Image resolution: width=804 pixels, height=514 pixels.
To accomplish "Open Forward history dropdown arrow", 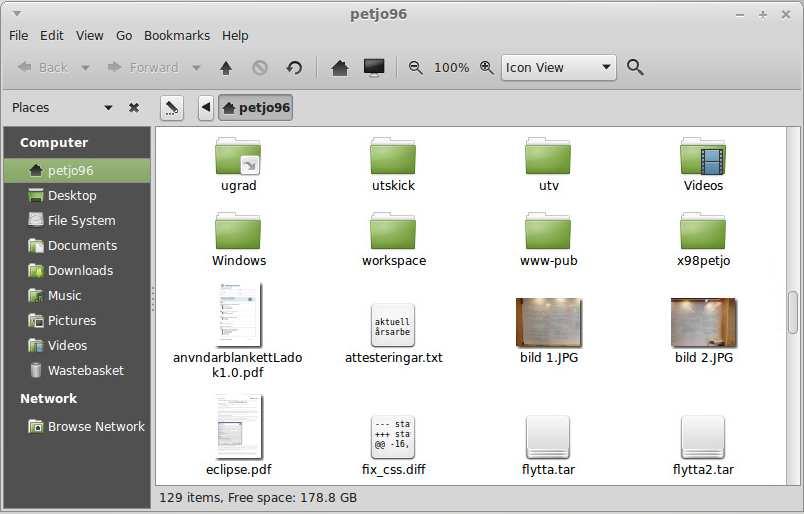I will tap(196, 68).
